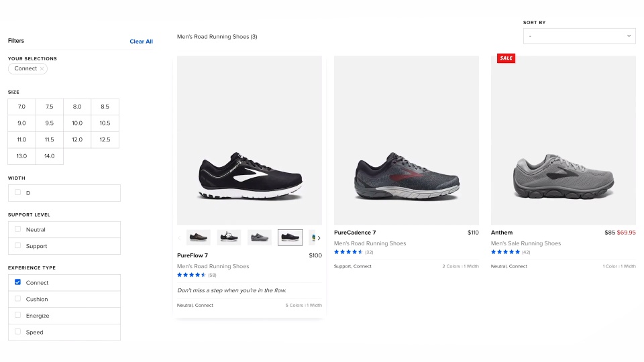The height and width of the screenshot is (362, 644).
Task: Click 'Men's Sale Running Shoes' under Anthem
Action: [526, 243]
